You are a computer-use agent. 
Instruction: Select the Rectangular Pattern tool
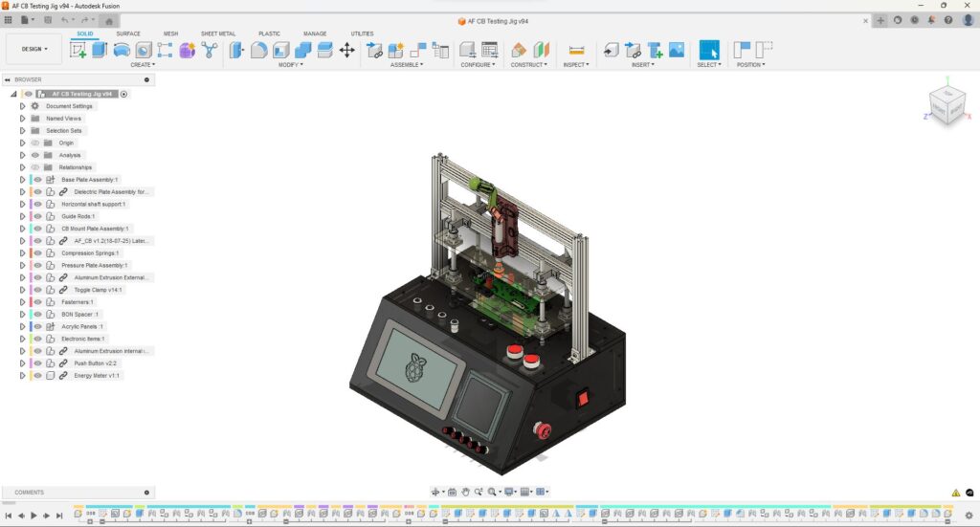165,50
